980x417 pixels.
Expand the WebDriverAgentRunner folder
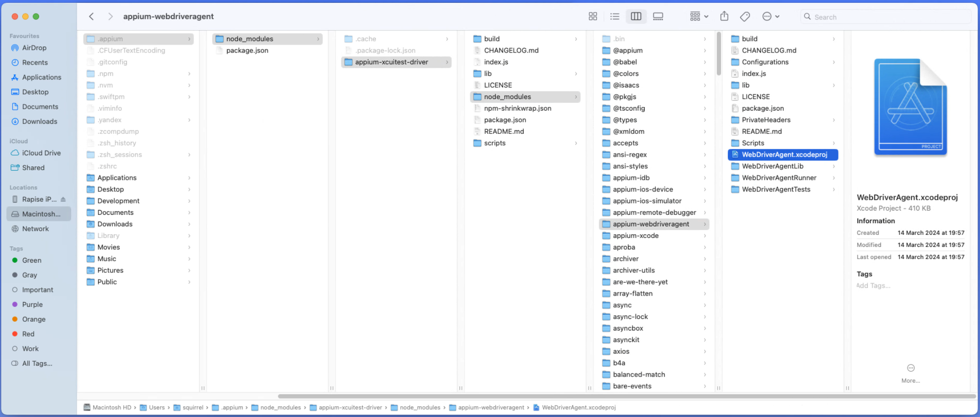click(779, 178)
